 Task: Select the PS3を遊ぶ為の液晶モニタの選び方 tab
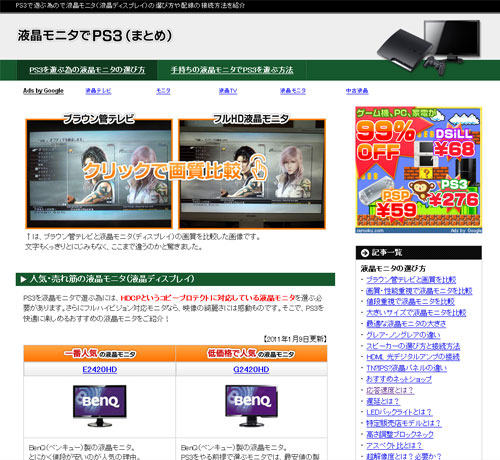[87, 70]
